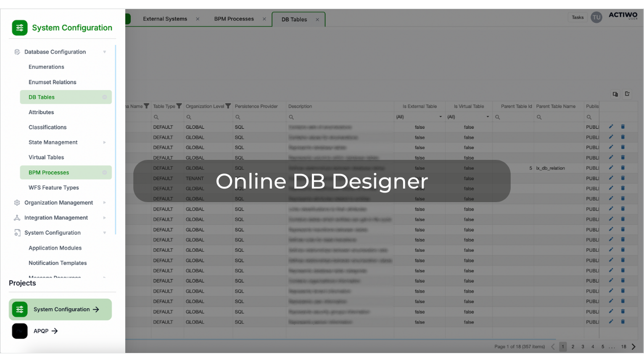Expand the State Management submenu
Viewport: 644px width, 362px height.
[105, 142]
